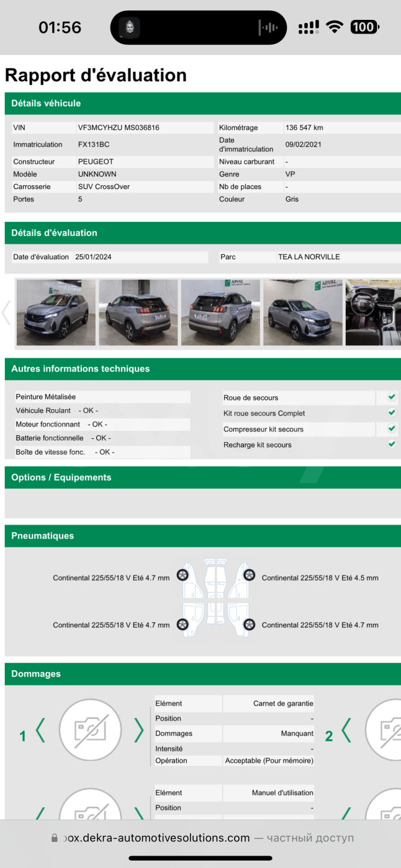The image size is (401, 868).
Task: Select the Modèle value UNKNOWN
Action: point(97,174)
